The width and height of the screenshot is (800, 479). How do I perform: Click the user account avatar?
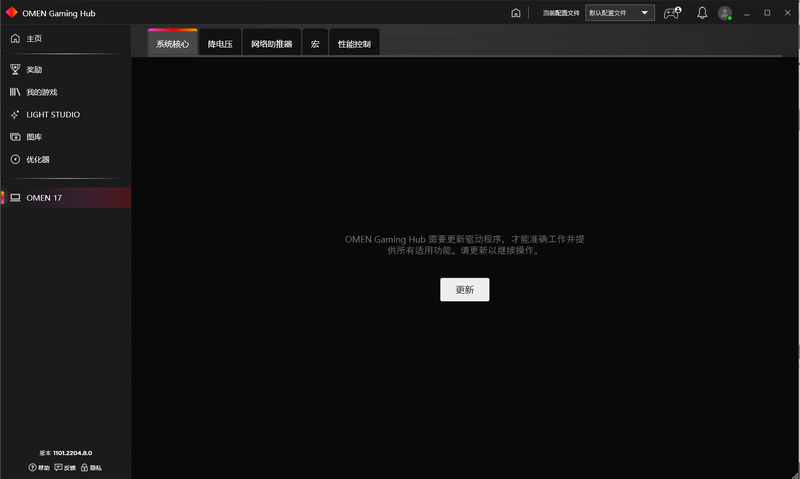click(725, 13)
